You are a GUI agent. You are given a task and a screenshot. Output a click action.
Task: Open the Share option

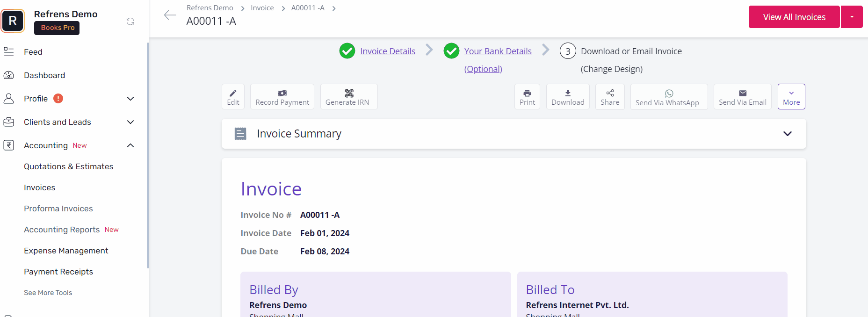coord(610,97)
